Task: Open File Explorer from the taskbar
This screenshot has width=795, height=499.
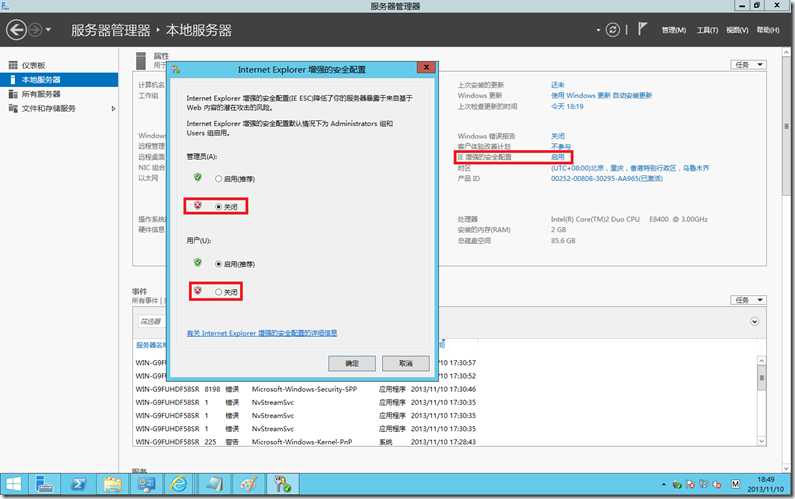Action: 113,485
